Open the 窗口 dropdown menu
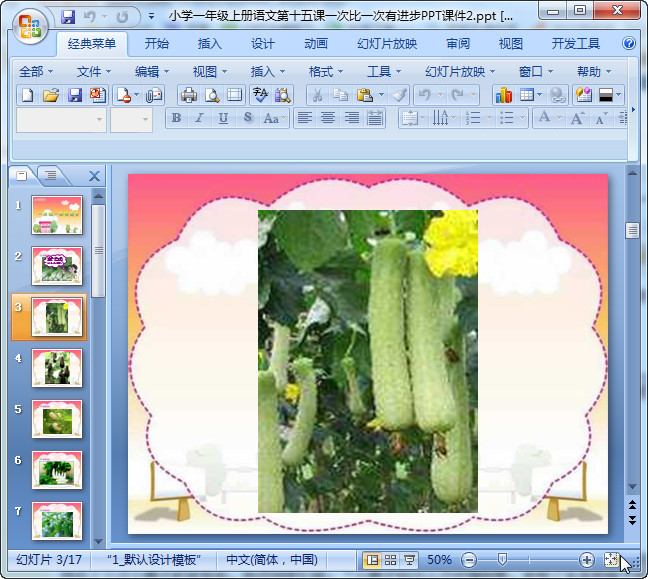This screenshot has width=648, height=579. (536, 71)
